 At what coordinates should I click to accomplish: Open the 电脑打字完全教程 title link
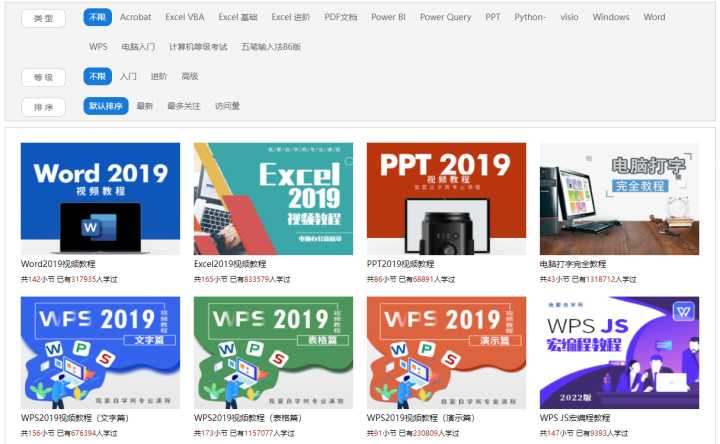click(x=573, y=264)
